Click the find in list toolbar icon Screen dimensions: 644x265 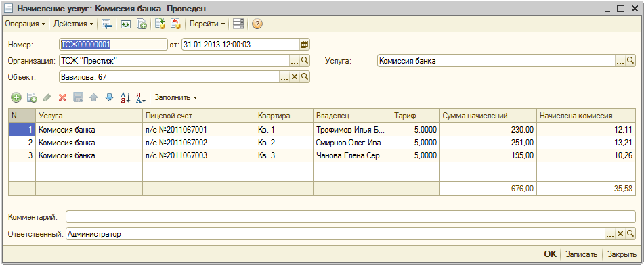[107, 24]
